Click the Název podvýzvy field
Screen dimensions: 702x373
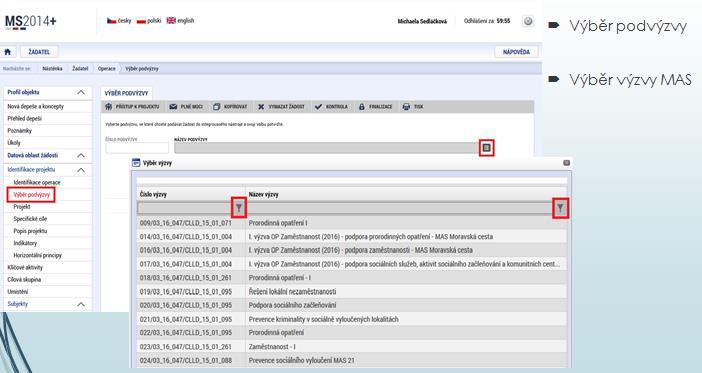(x=326, y=148)
